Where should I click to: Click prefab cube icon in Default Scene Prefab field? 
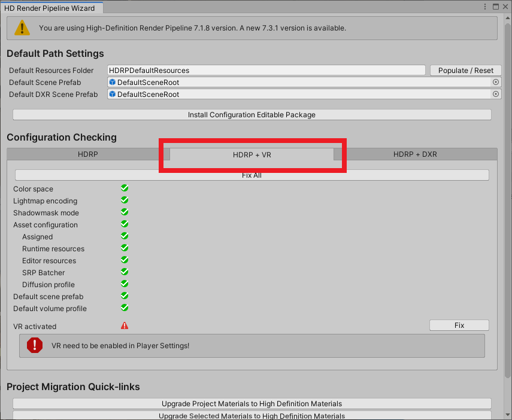point(113,82)
